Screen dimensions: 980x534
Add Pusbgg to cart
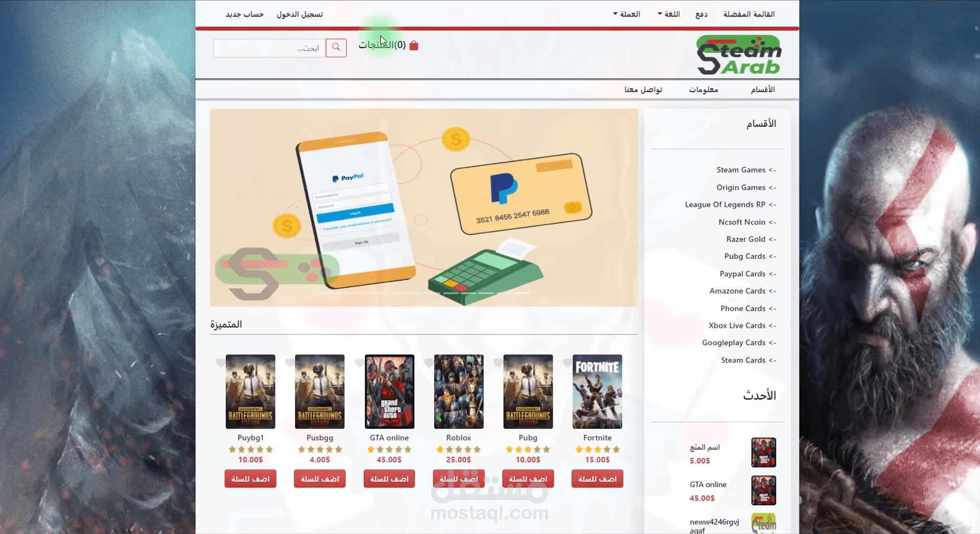click(320, 479)
